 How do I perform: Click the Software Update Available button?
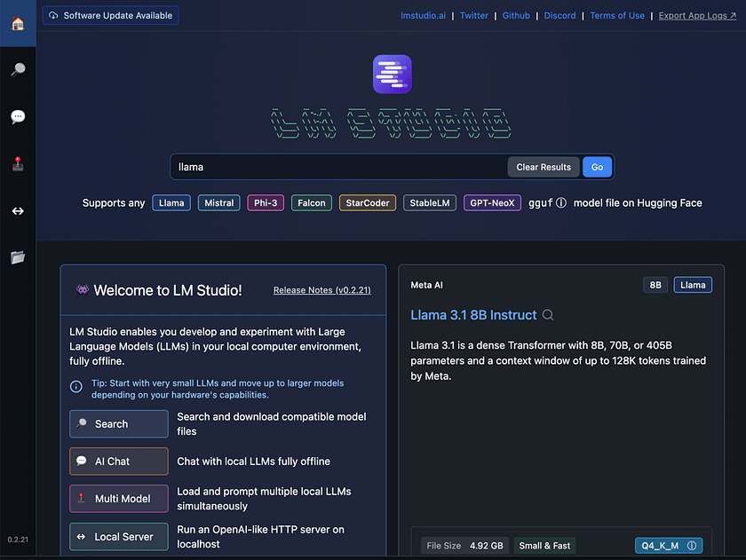tap(110, 15)
